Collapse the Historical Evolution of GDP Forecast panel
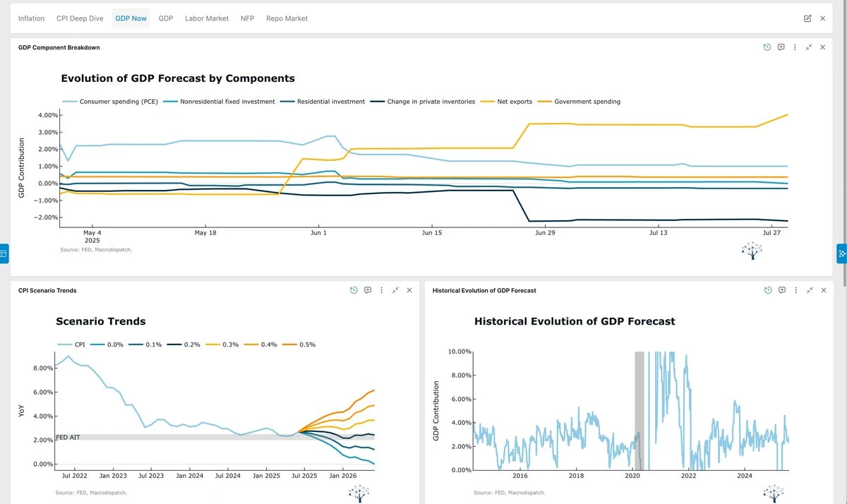Image resolution: width=847 pixels, height=504 pixels. click(x=809, y=290)
